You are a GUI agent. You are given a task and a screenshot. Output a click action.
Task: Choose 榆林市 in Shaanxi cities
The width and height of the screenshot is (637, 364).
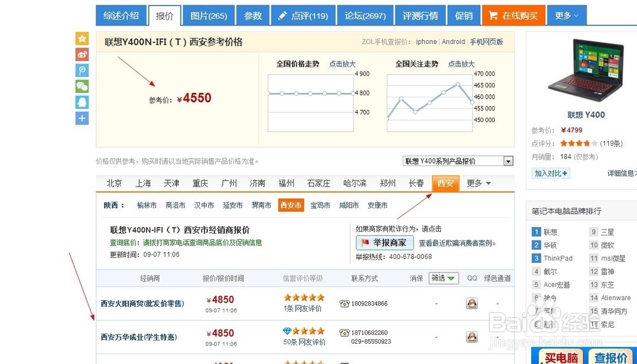tap(147, 206)
